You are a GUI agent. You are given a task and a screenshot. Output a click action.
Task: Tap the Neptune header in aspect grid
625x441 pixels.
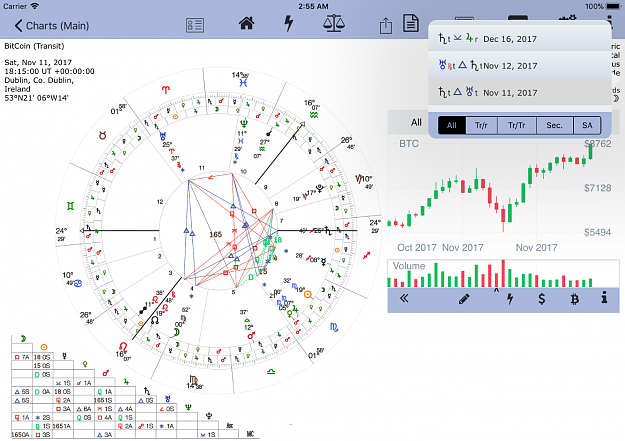(x=188, y=408)
